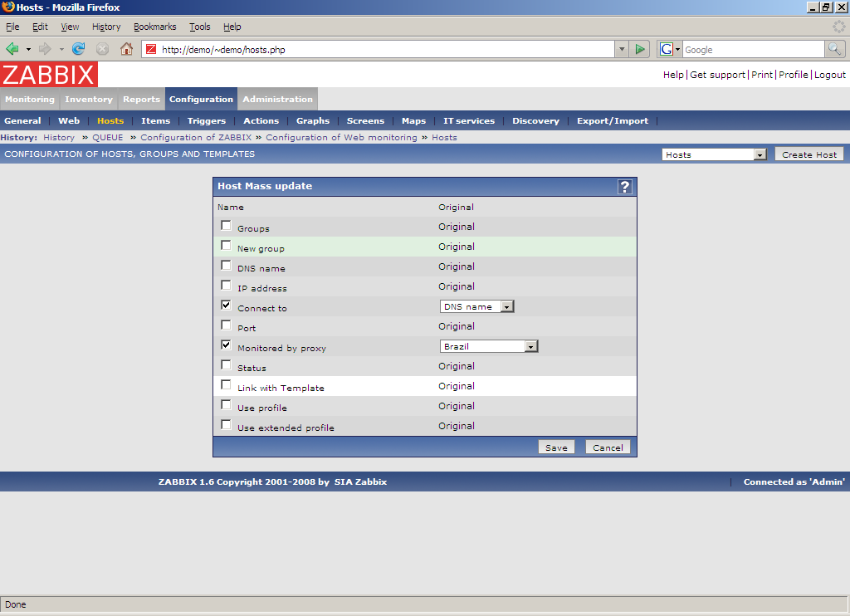Screen dimensions: 850x616
Task: Switch to the Monitoring tab
Action: click(30, 100)
